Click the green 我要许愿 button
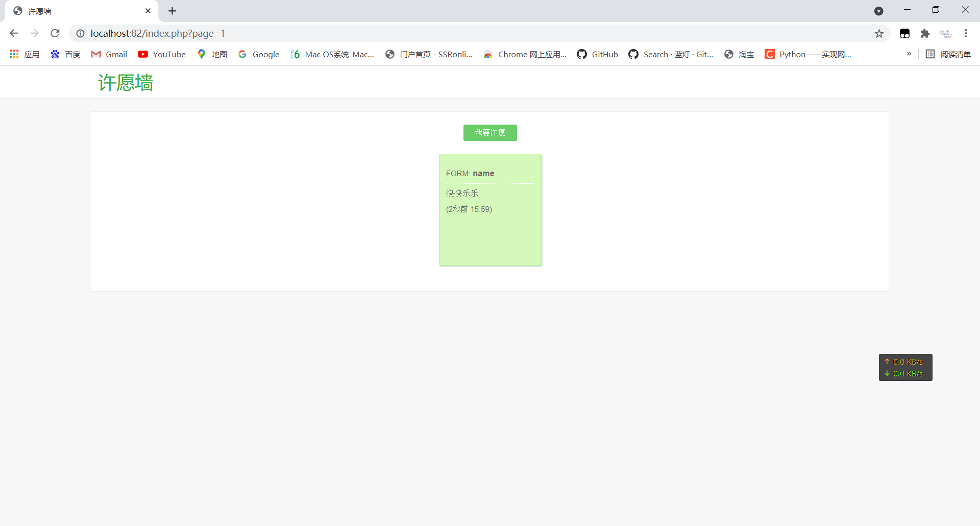The height and width of the screenshot is (526, 980). coord(490,133)
